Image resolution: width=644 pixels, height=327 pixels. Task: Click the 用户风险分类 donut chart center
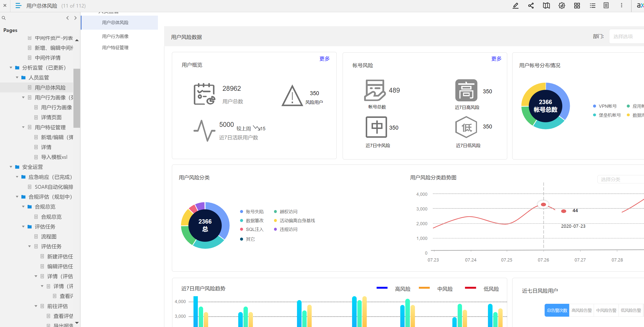[205, 225]
